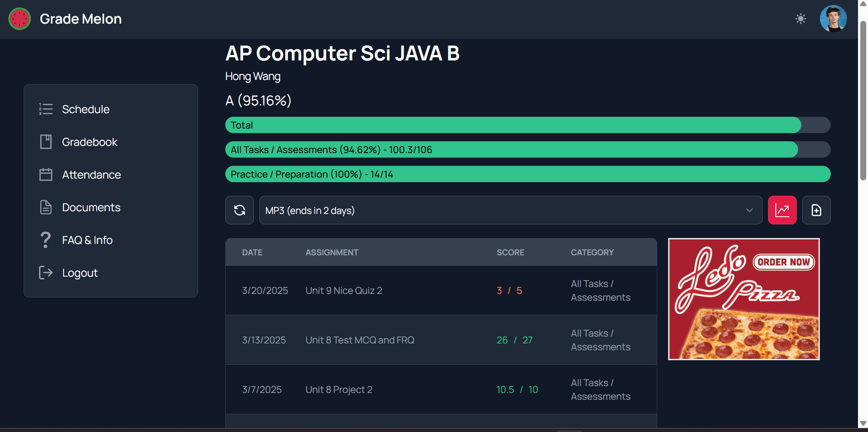Click the FAQ question mark icon
Viewport: 868px width, 432px height.
click(x=45, y=240)
